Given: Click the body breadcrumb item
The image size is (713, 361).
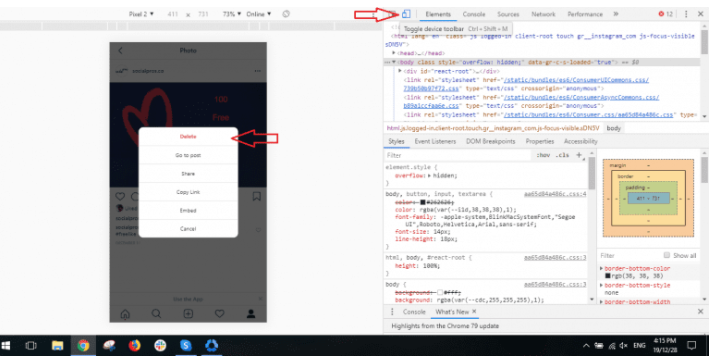Looking at the screenshot, I should click(x=613, y=128).
